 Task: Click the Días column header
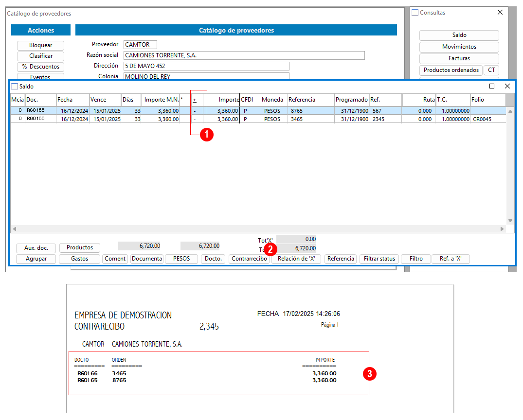(131, 100)
